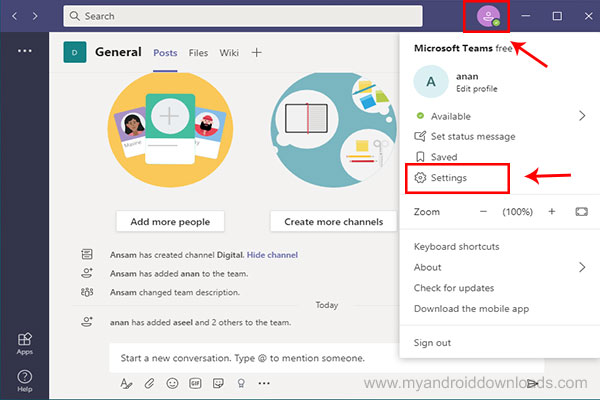Open Keyboard shortcuts from menu
The height and width of the screenshot is (400, 600).
tap(457, 247)
